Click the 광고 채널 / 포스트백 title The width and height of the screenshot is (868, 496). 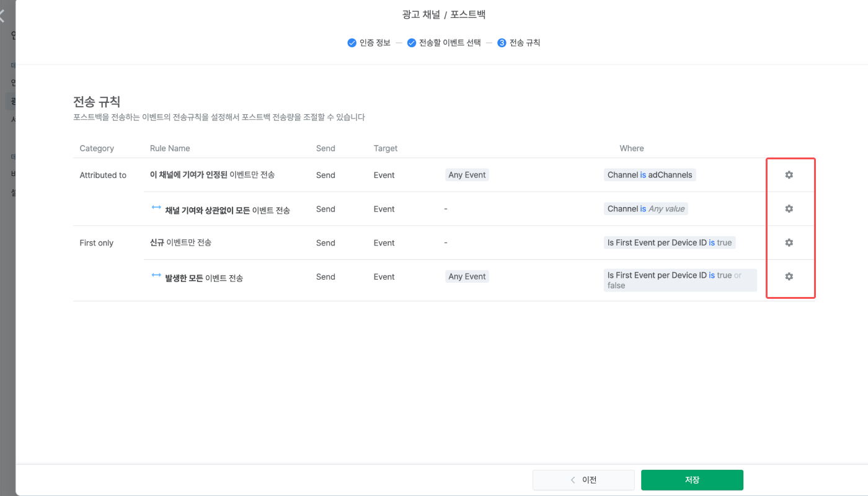pyautogui.click(x=444, y=14)
